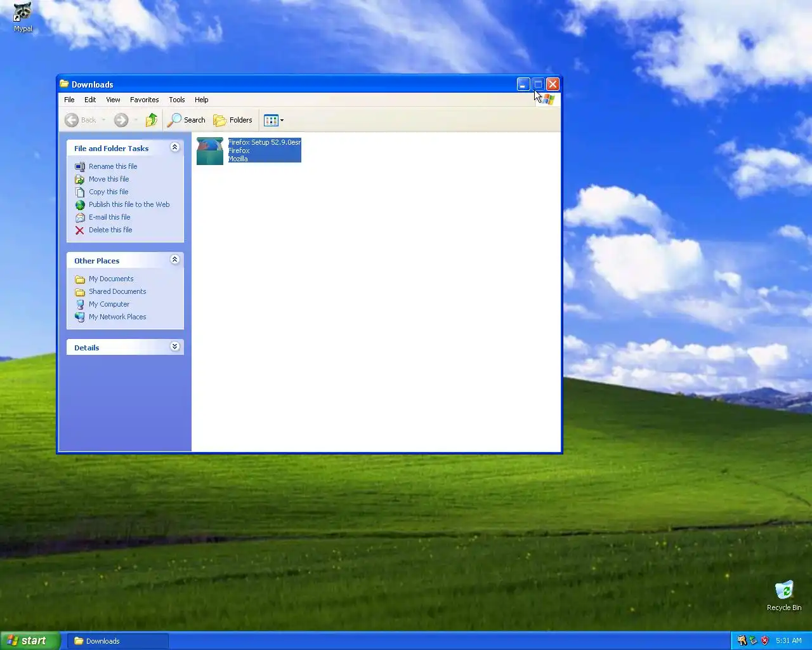812x650 pixels.
Task: Click the red X delete icon
Action: [80, 230]
